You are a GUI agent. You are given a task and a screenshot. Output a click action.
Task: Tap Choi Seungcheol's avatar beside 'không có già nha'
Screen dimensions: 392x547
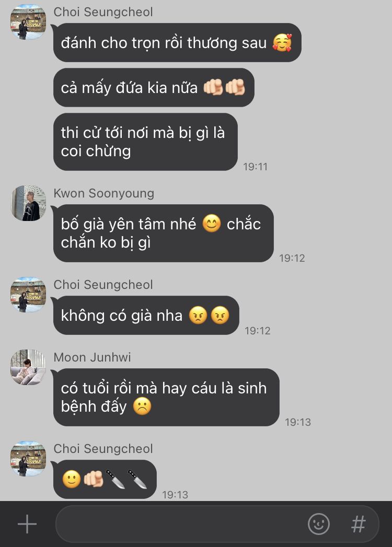[28, 295]
